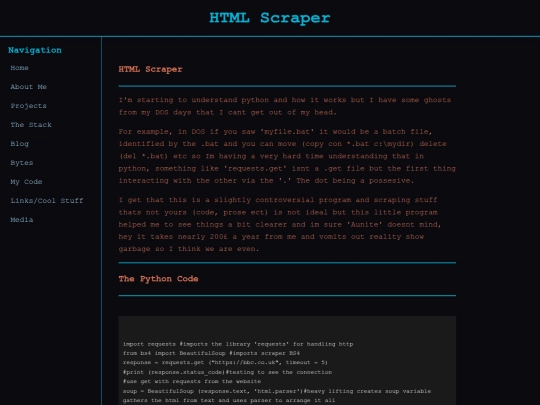Click the line "gathers the html from text"
The height and width of the screenshot is (405, 540).
pyautogui.click(x=229, y=401)
